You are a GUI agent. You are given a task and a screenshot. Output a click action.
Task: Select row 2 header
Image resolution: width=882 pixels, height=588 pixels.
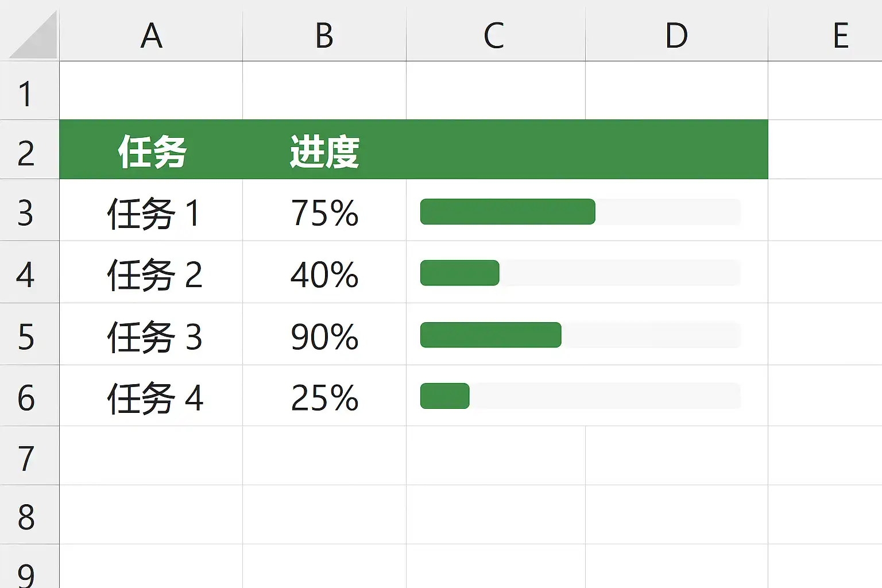(26, 153)
